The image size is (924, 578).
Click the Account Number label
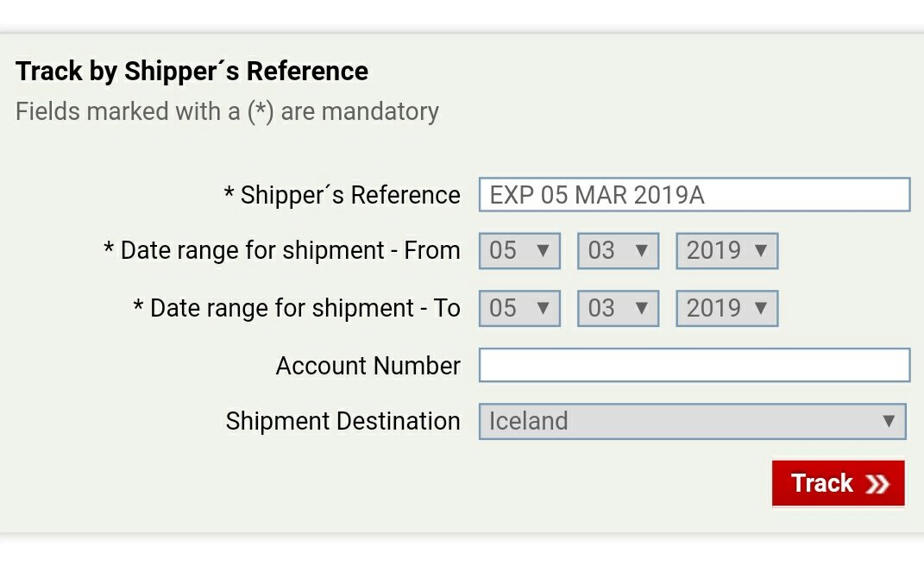click(368, 366)
